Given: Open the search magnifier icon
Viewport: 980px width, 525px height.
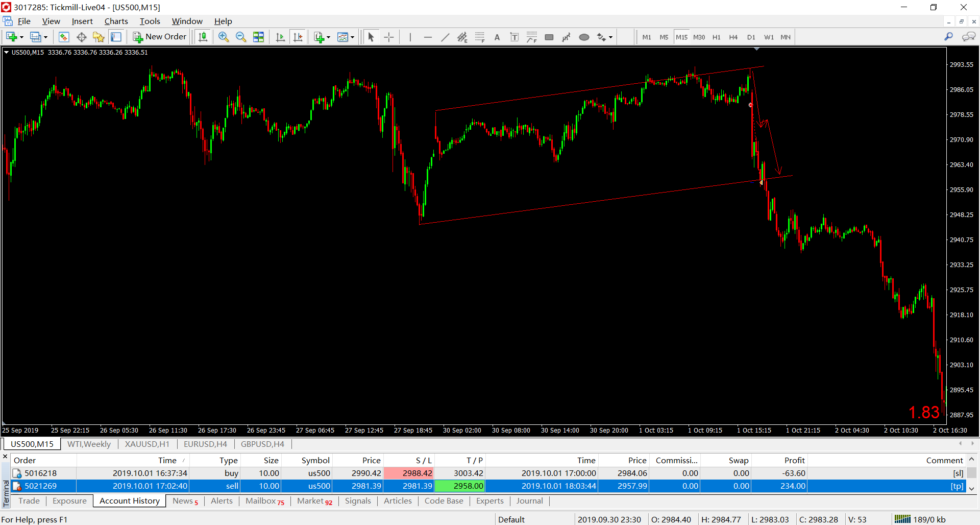Looking at the screenshot, I should (x=948, y=37).
